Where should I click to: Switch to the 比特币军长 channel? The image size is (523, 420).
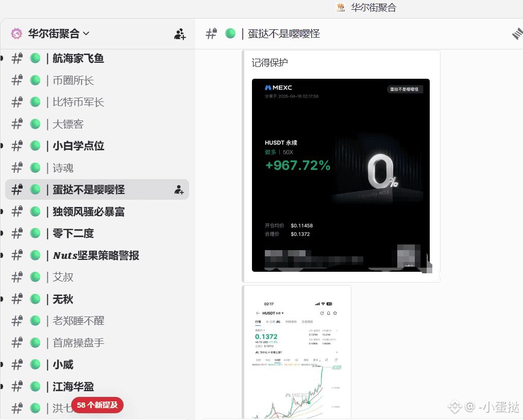pos(97,102)
